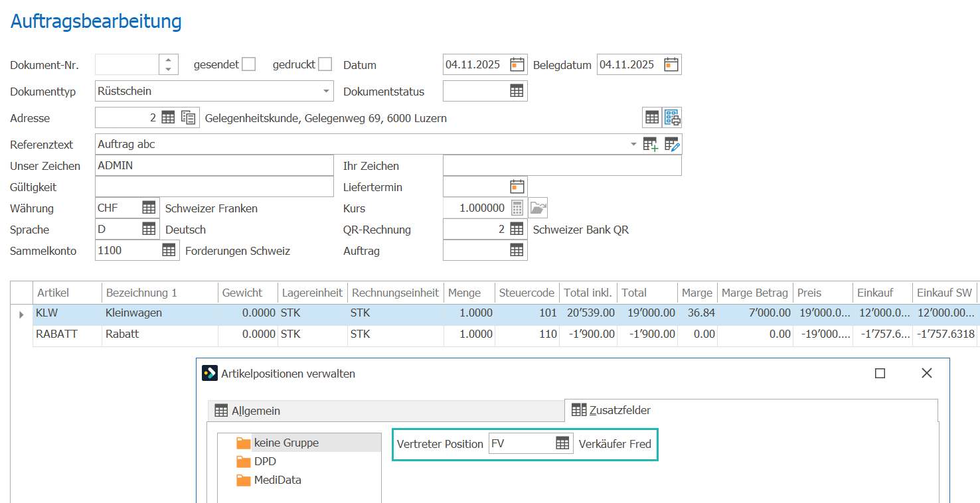This screenshot has width=980, height=503.
Task: Click the address table icon beside the Luzern address
Action: pos(652,117)
